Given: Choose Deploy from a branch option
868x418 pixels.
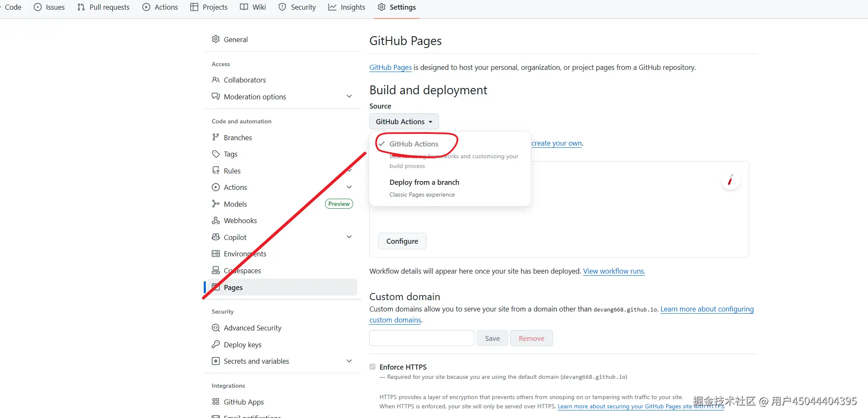Looking at the screenshot, I should 450,188.
